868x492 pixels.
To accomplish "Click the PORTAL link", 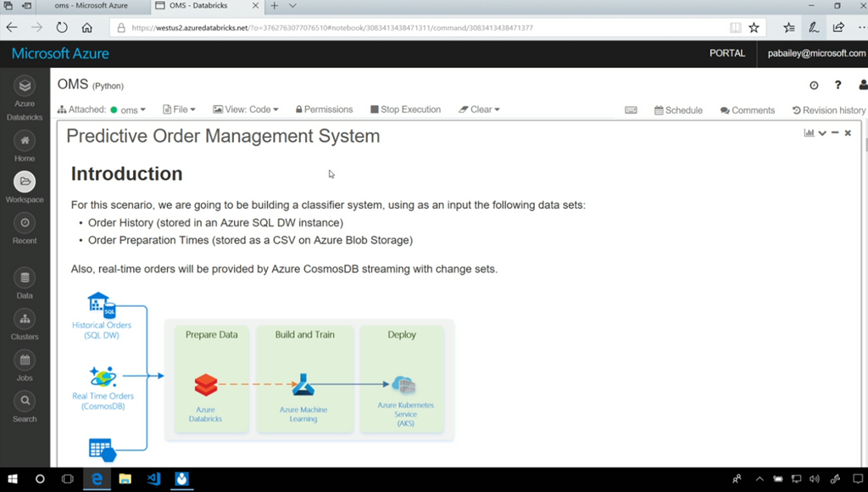I will (727, 53).
